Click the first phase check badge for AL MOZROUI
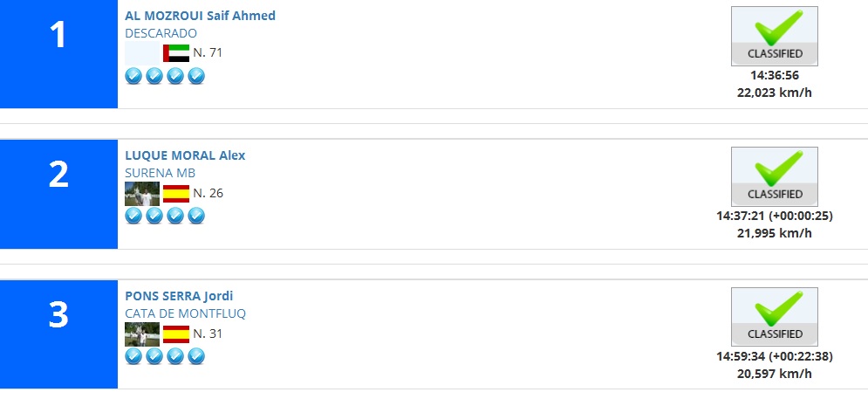 133,76
